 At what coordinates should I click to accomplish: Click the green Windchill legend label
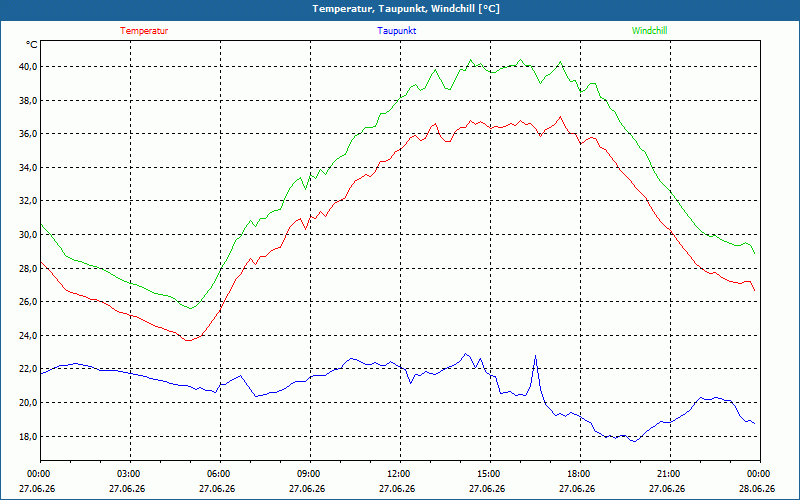click(x=649, y=31)
